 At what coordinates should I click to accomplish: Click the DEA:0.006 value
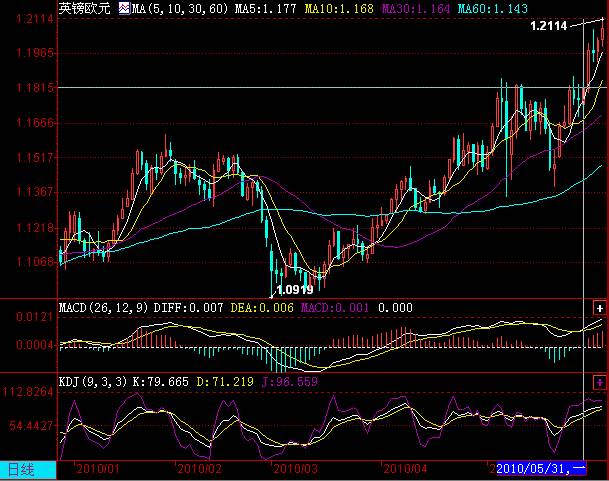click(x=262, y=308)
